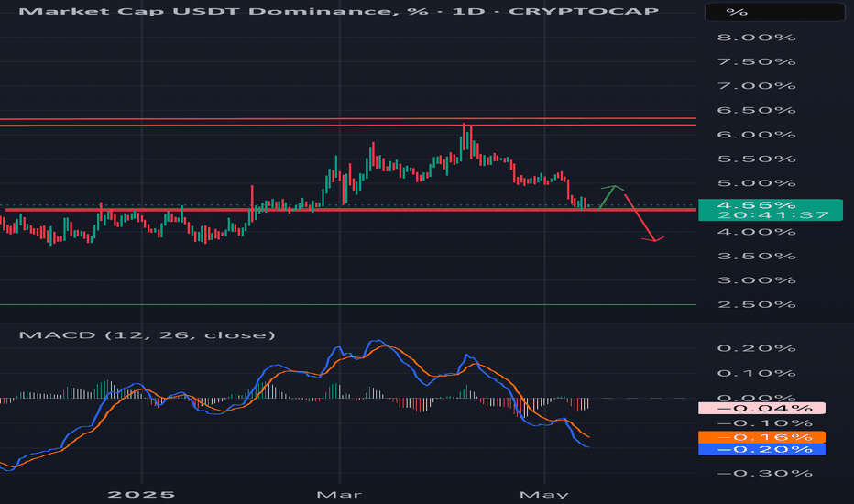This screenshot has height=504, width=854.
Task: Select the green horizontal line at 2.50%
Action: (x=348, y=304)
